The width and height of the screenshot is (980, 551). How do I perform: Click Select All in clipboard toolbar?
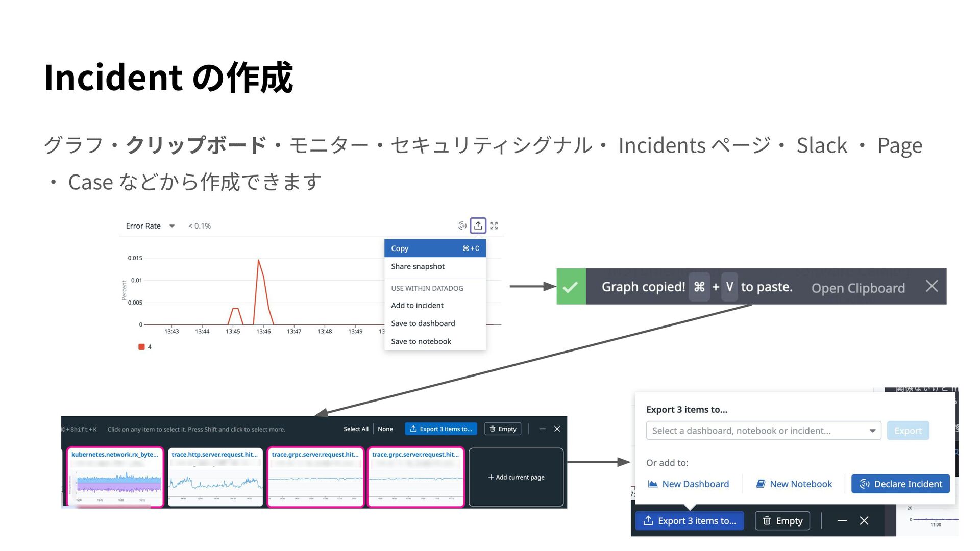[x=356, y=429]
